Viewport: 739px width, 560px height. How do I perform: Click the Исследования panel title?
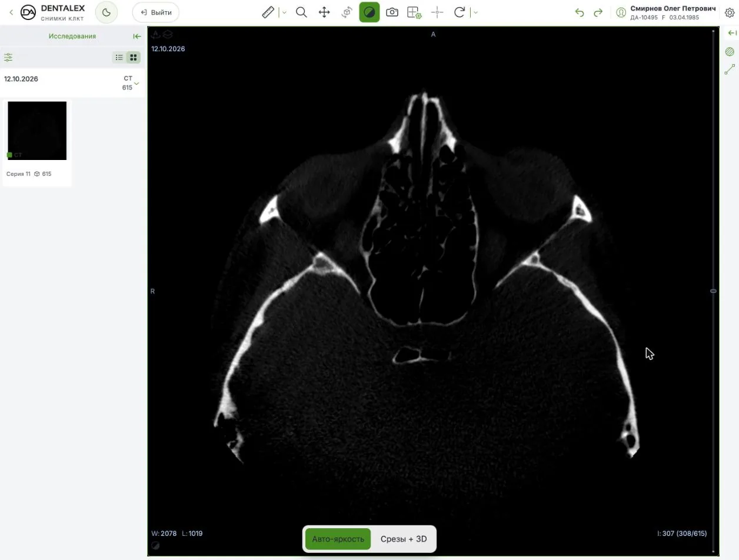72,36
